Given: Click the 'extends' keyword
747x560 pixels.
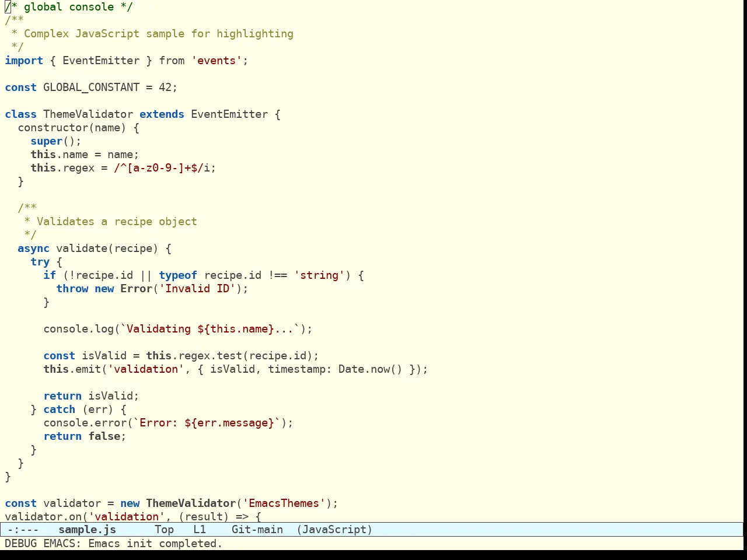Looking at the screenshot, I should [x=162, y=114].
